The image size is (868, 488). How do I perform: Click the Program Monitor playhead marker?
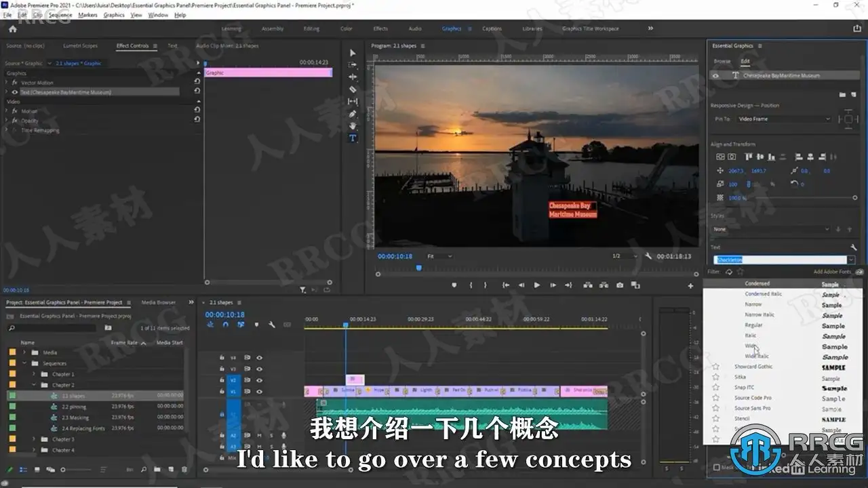(419, 268)
